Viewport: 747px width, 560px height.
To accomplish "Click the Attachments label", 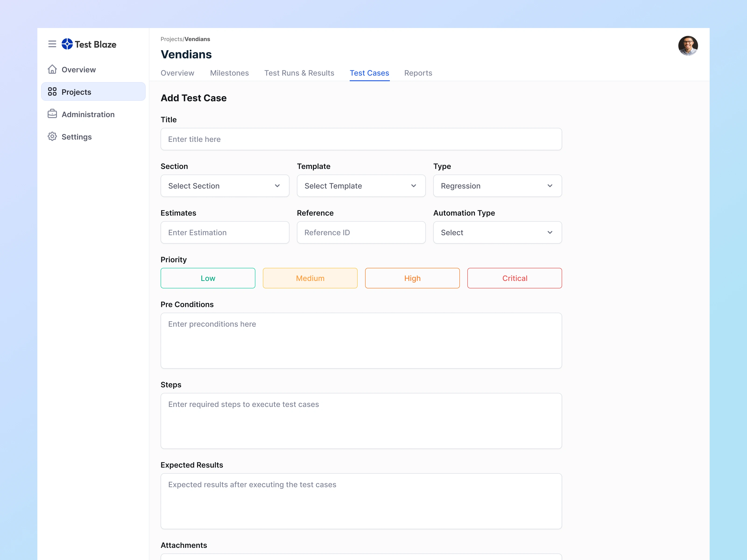I will pyautogui.click(x=184, y=545).
